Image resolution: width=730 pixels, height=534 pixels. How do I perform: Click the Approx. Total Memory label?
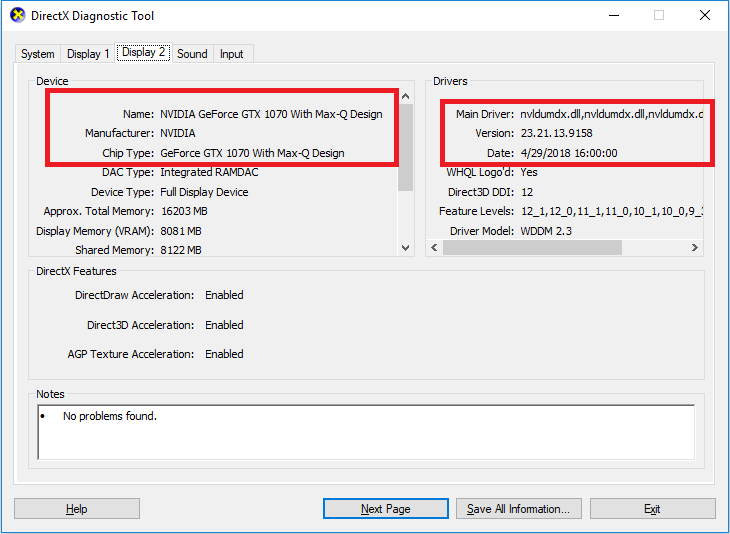pyautogui.click(x=99, y=212)
